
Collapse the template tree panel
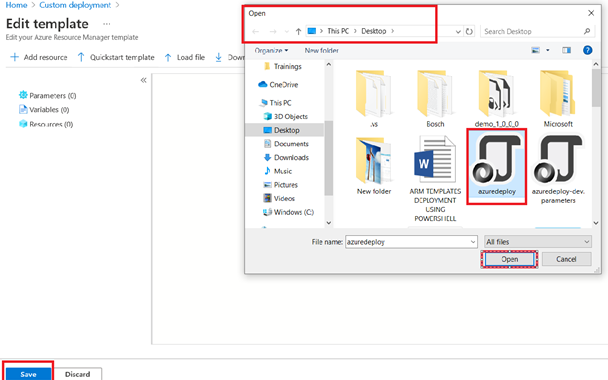[143, 80]
